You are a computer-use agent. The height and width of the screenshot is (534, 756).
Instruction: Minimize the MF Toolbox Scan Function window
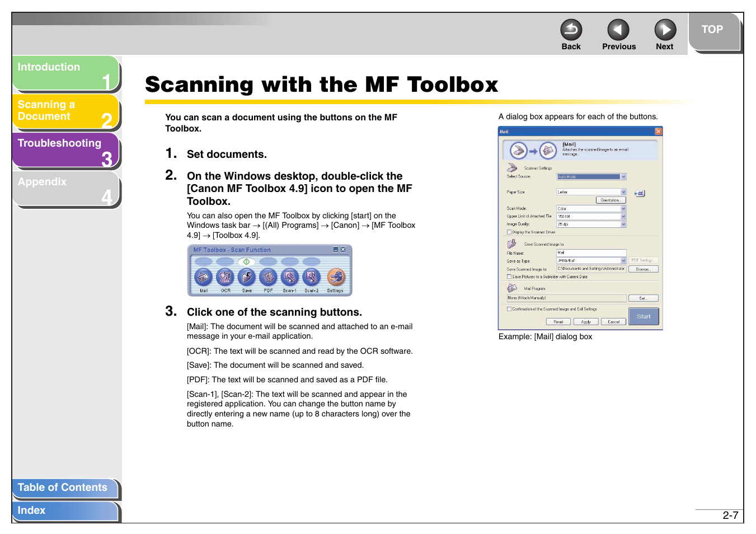(x=336, y=250)
